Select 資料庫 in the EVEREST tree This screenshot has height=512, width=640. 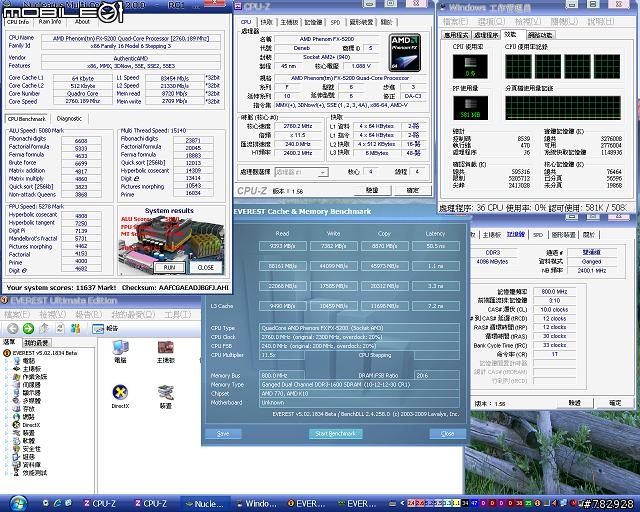point(27,465)
